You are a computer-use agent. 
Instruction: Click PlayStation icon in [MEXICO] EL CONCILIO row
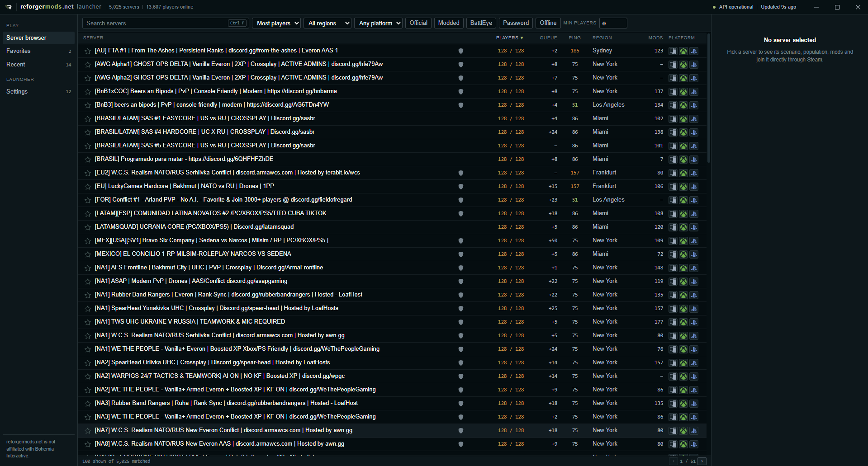694,254
